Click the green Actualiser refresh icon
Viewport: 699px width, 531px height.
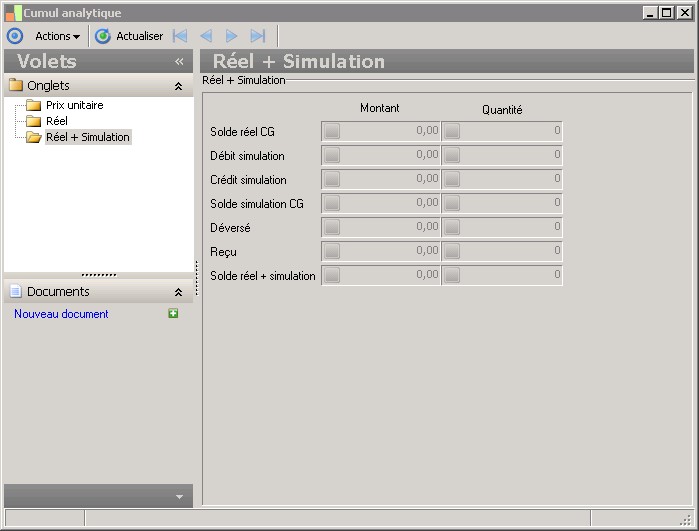(x=102, y=36)
